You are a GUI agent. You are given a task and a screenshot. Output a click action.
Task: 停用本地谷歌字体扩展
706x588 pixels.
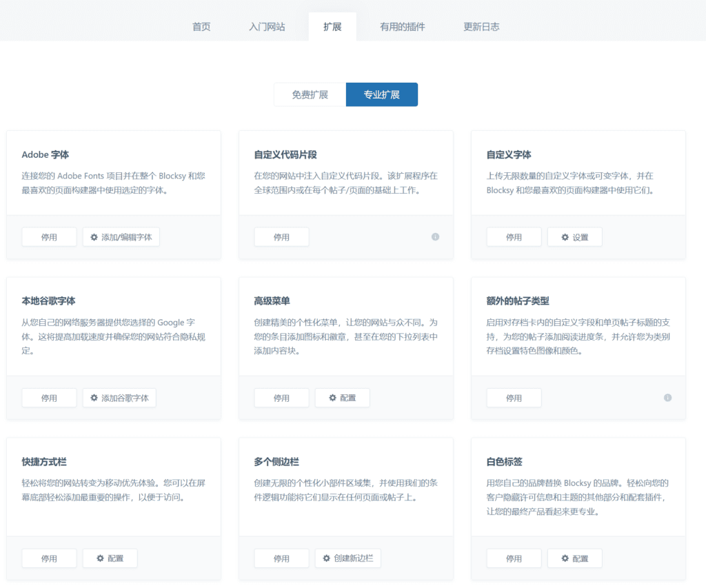tap(49, 398)
